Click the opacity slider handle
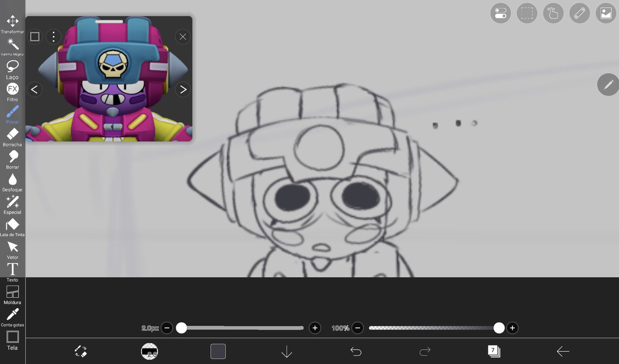The image size is (619, 364). point(499,328)
